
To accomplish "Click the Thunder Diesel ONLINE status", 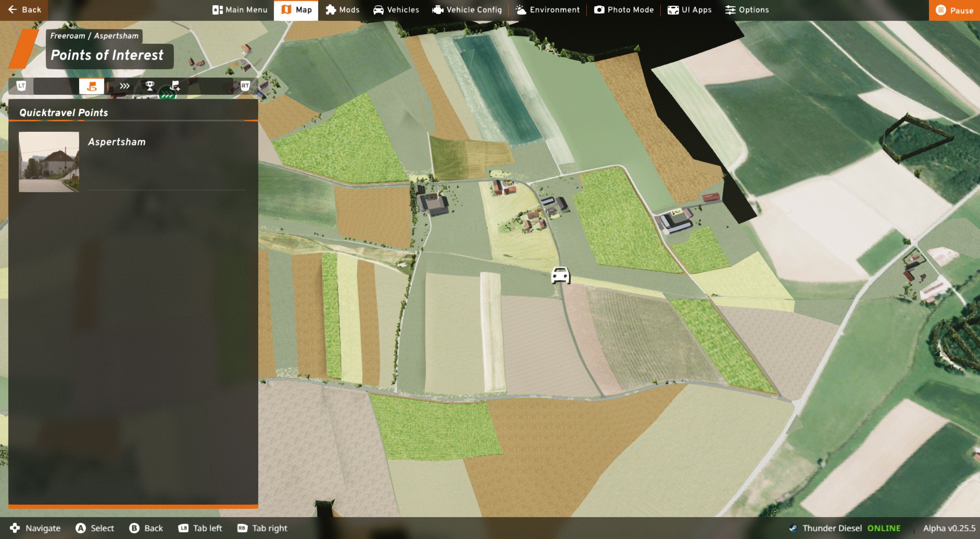I will tap(851, 528).
